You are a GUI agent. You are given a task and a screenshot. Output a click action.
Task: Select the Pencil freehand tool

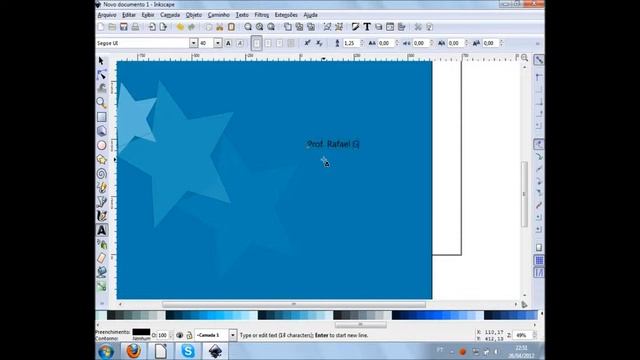pos(102,188)
